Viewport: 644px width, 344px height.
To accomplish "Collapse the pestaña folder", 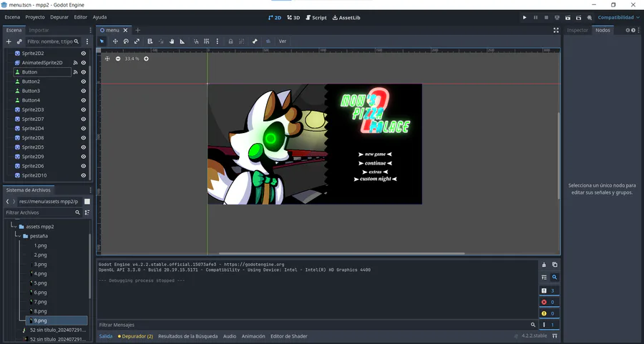I will [x=19, y=236].
